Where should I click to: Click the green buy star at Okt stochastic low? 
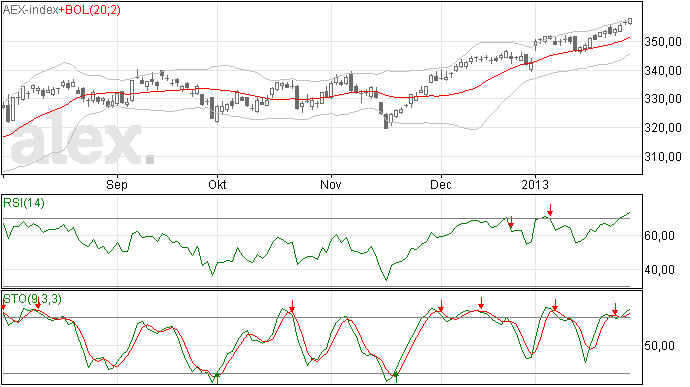(x=217, y=376)
